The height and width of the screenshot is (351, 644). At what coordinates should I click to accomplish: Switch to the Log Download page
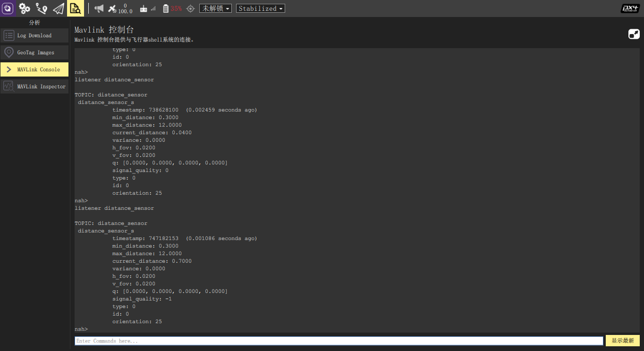point(34,35)
